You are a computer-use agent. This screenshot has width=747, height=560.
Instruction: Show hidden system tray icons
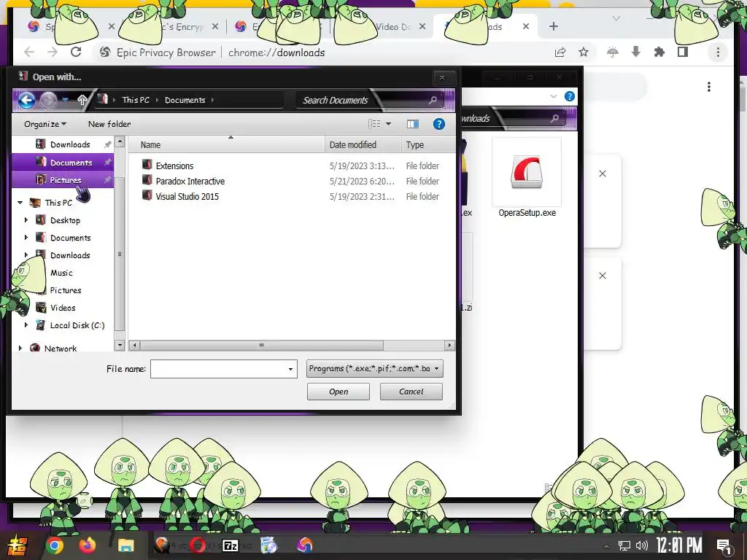tap(606, 546)
